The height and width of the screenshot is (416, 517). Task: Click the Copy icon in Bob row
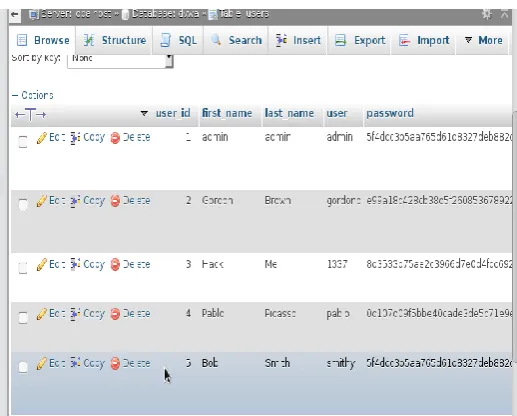point(75,363)
